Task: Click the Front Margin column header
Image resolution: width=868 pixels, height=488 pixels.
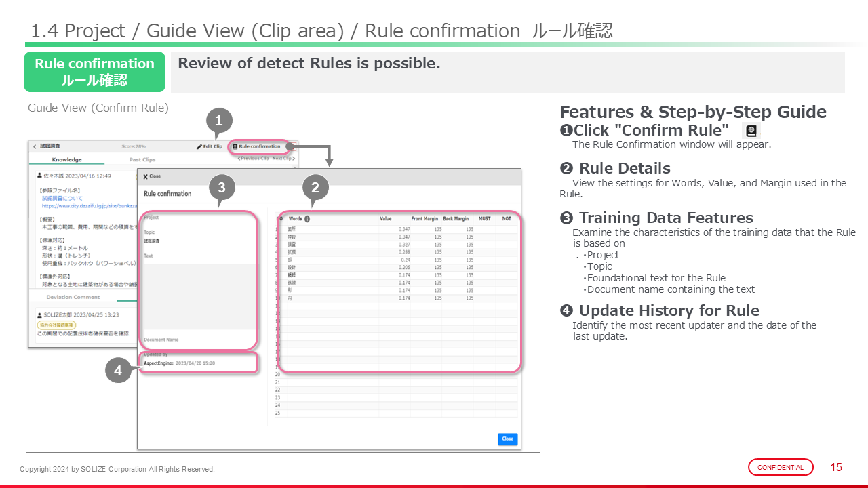Action: tap(426, 219)
